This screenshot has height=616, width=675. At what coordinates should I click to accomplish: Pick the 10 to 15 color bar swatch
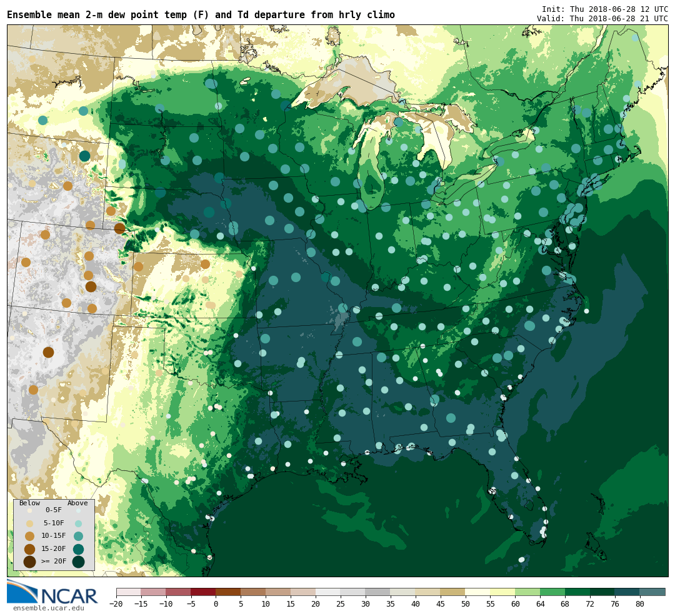coord(278,592)
